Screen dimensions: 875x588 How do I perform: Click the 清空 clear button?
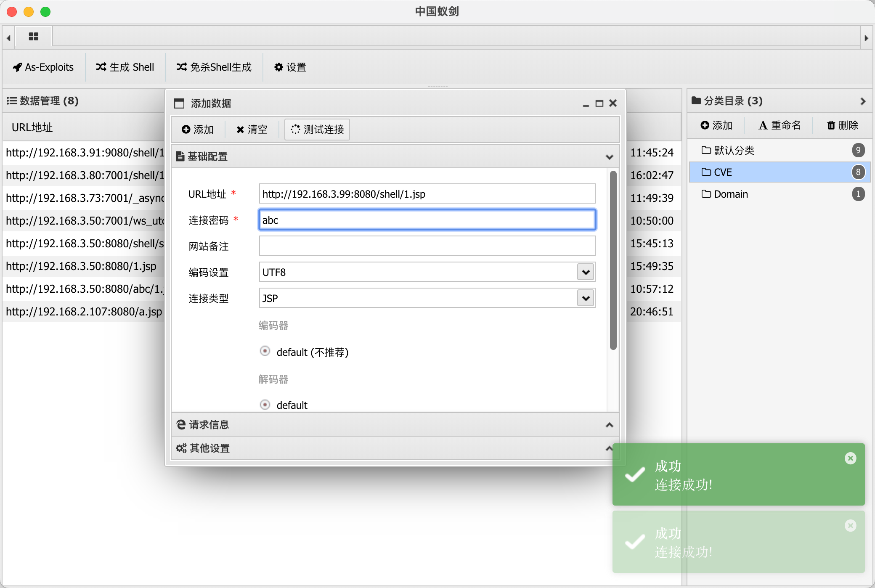(x=252, y=130)
